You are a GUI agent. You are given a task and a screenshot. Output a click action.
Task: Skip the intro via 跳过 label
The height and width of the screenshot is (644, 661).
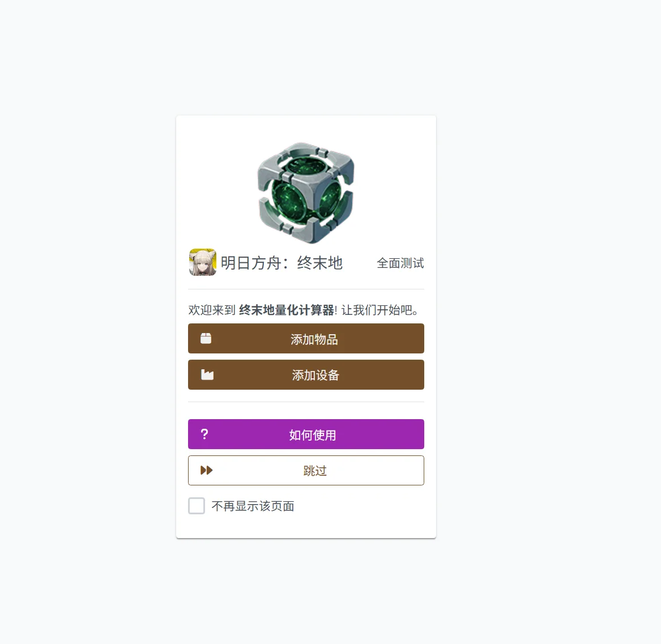pyautogui.click(x=315, y=471)
